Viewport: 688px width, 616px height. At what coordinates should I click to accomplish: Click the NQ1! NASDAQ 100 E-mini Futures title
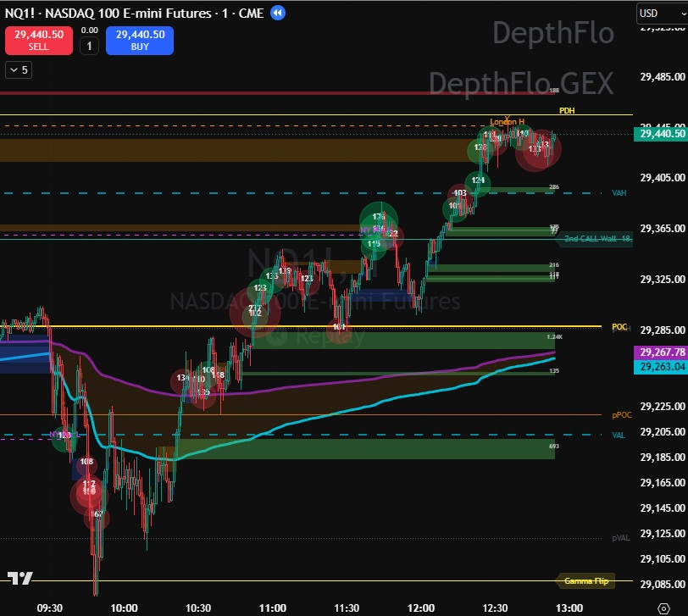pos(134,14)
